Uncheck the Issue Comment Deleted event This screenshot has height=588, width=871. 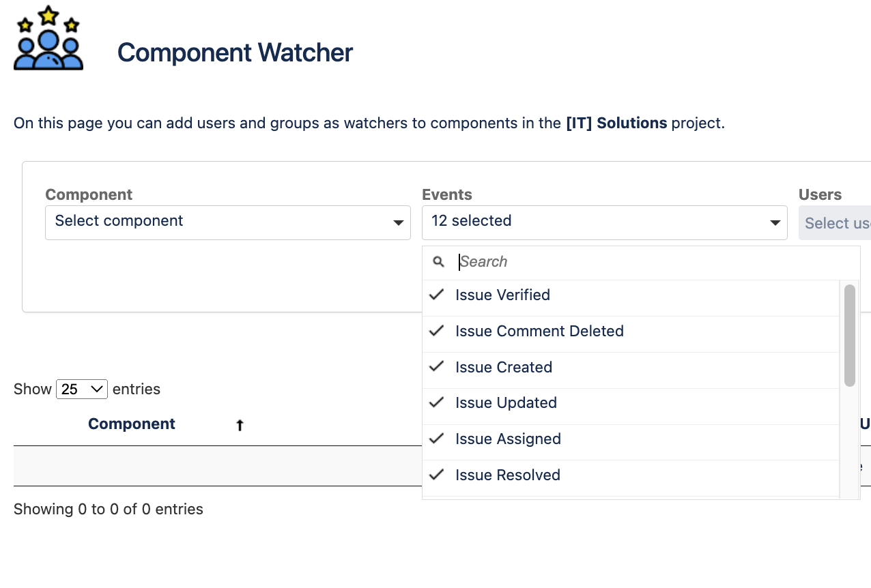pyautogui.click(x=539, y=332)
